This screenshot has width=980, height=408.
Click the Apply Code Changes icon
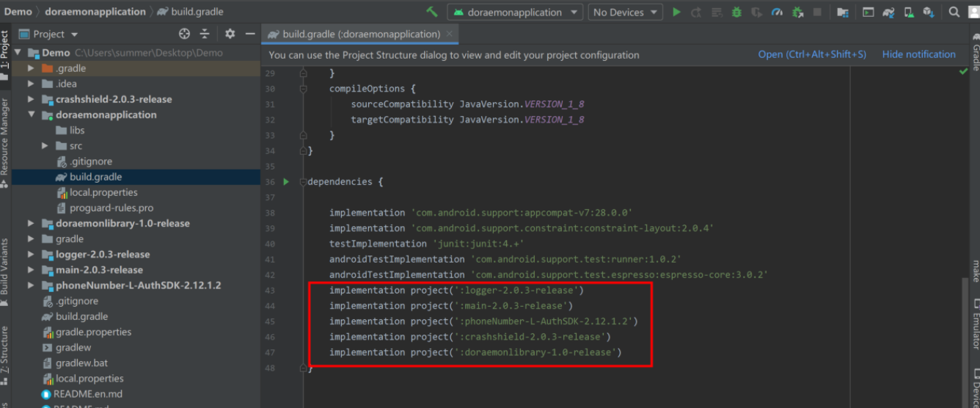pos(717,12)
